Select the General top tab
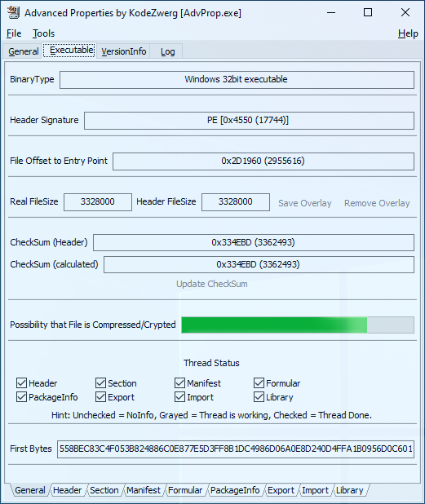This screenshot has height=504, width=425. pos(23,51)
